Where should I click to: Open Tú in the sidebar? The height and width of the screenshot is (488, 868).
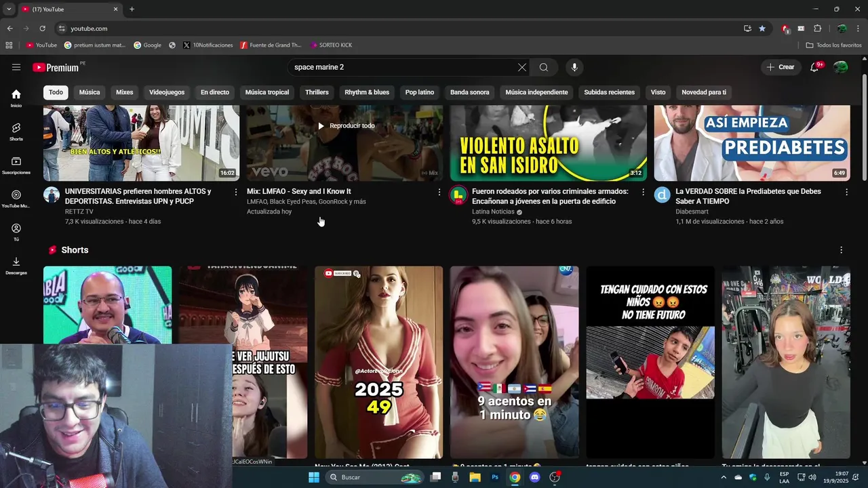point(16,232)
